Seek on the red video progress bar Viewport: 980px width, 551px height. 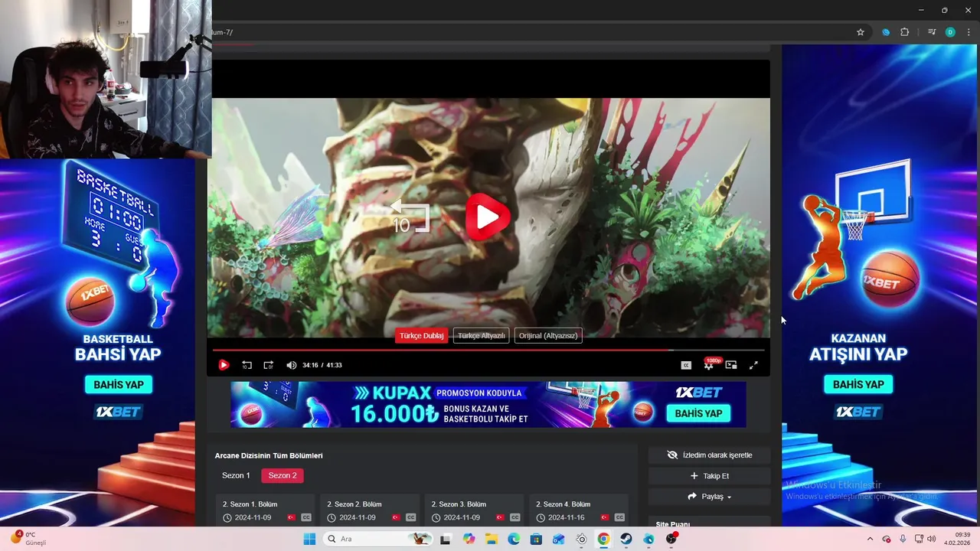488,350
